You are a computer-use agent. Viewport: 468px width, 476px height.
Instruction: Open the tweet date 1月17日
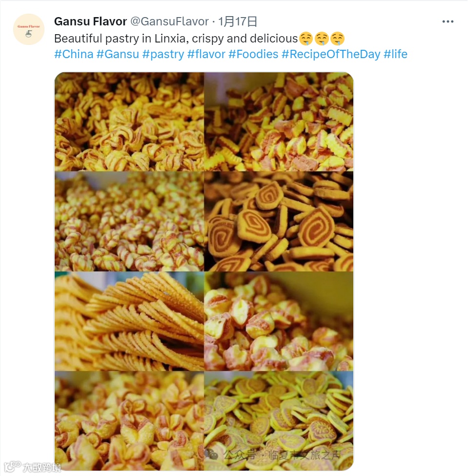(238, 21)
